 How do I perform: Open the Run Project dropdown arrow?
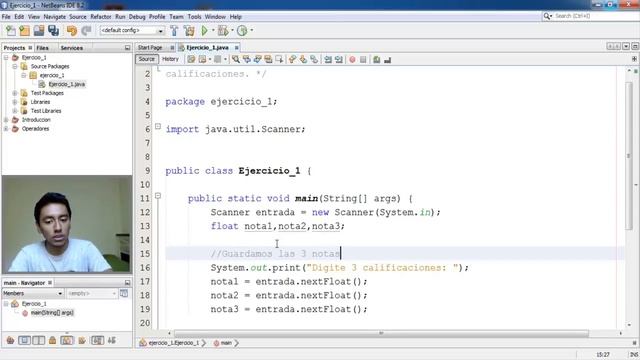213,30
